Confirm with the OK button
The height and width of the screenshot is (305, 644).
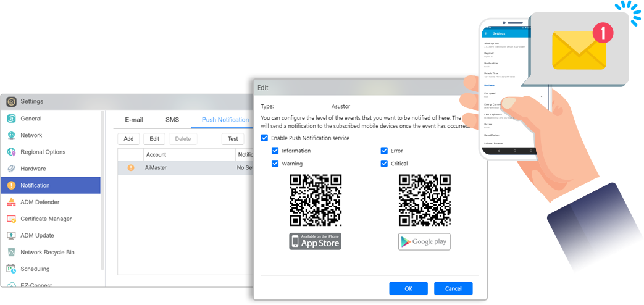pyautogui.click(x=408, y=288)
